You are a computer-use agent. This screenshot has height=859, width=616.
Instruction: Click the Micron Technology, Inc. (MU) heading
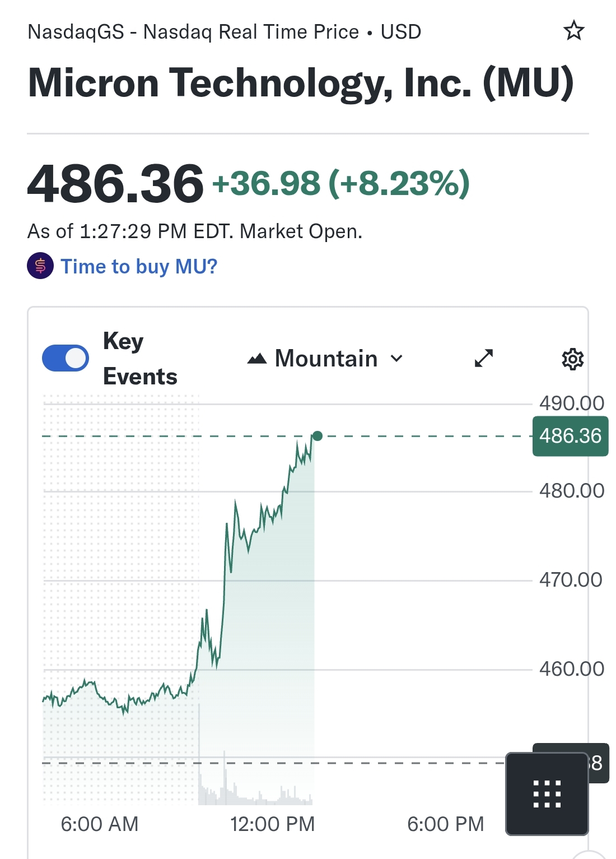point(301,83)
